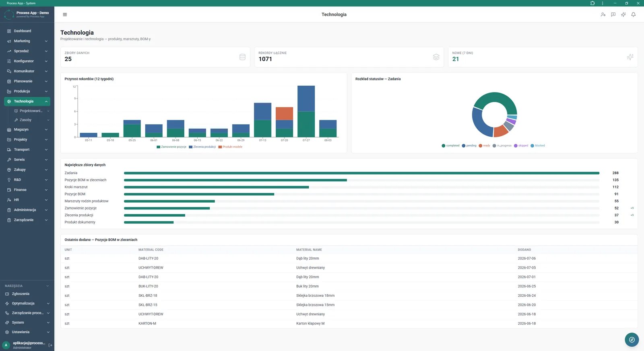Image resolution: width=644 pixels, height=351 pixels.
Task: Expand the Marketing menu chevron
Action: click(46, 41)
